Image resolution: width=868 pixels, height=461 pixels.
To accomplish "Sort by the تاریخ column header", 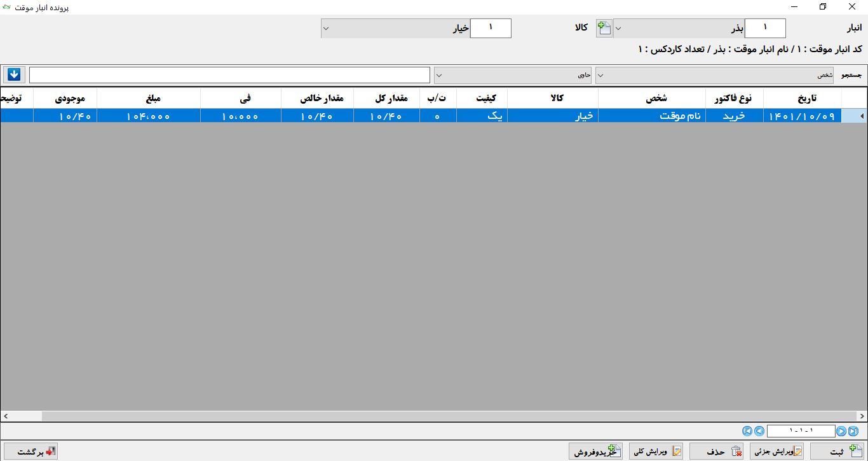I will 802,98.
